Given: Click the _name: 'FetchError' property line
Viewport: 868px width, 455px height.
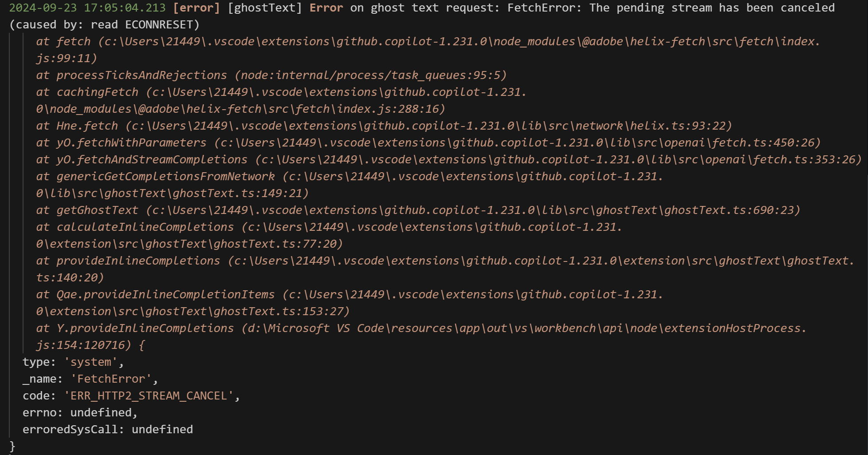Looking at the screenshot, I should click(90, 379).
